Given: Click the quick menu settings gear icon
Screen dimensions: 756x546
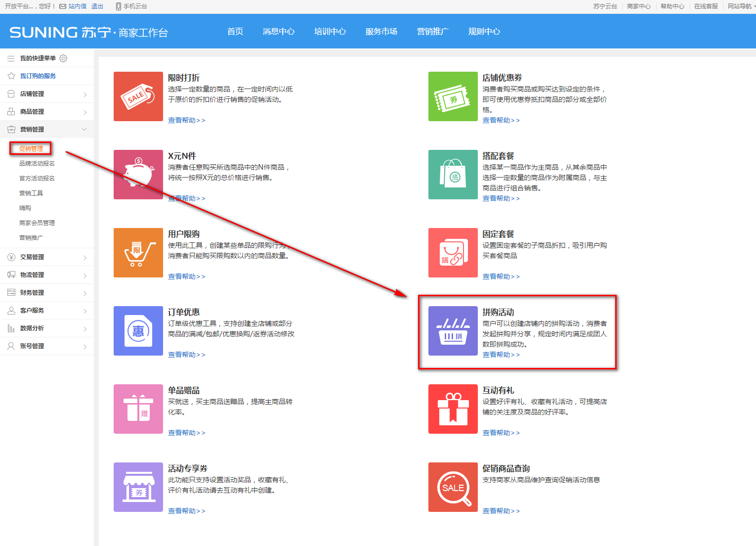Looking at the screenshot, I should click(63, 58).
